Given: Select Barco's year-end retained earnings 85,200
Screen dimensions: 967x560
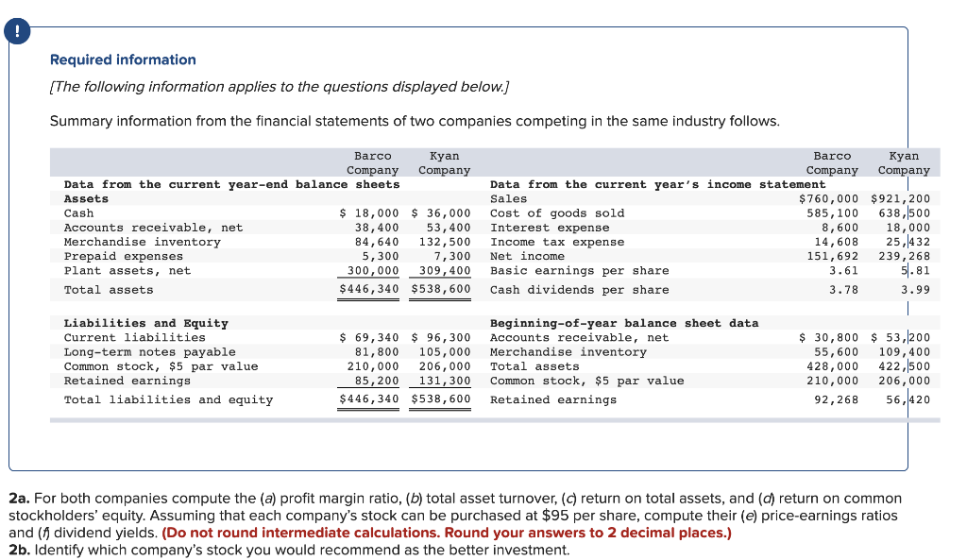Looking at the screenshot, I should (x=377, y=381).
